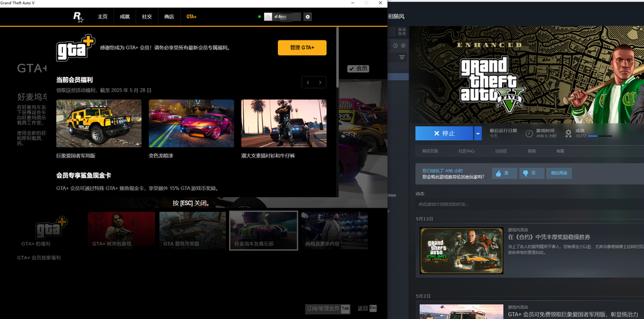The height and width of the screenshot is (319, 644).
Task: Open the filter options icon in Steam sidebar
Action: pyautogui.click(x=402, y=57)
